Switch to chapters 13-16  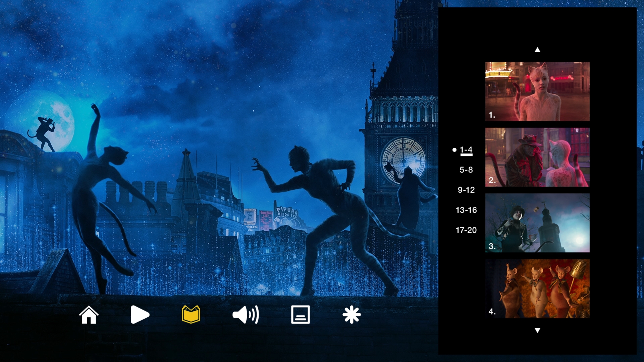click(x=466, y=210)
